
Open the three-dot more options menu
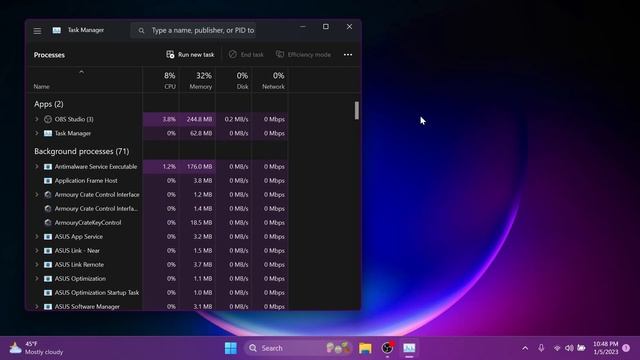coord(348,54)
